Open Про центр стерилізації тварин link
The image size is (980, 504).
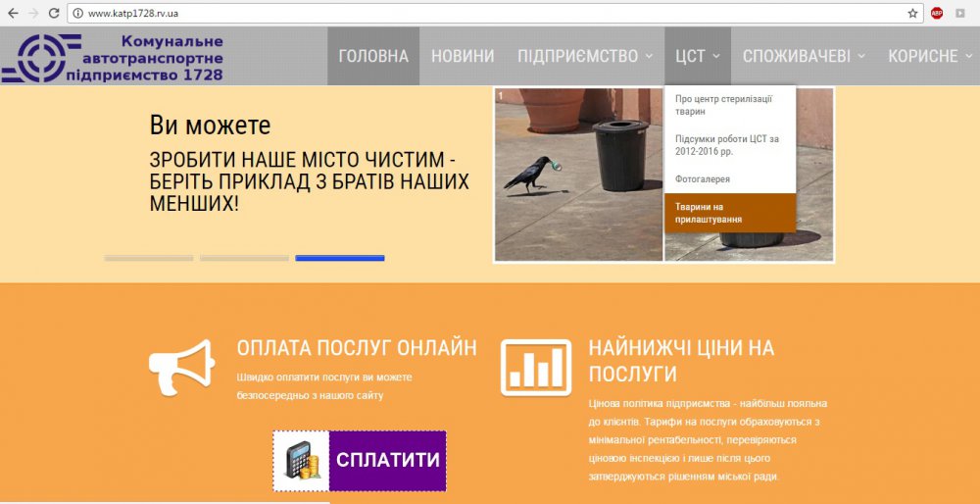(x=729, y=105)
